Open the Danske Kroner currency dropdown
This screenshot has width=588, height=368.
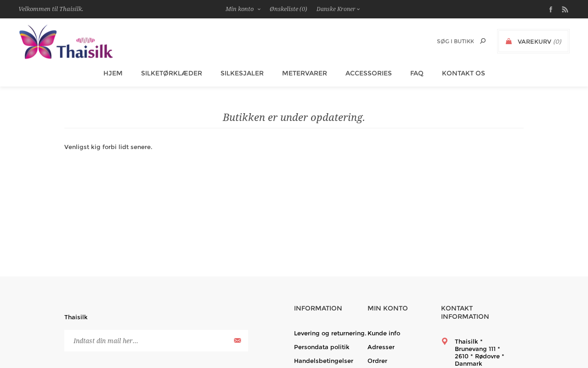[x=338, y=9]
